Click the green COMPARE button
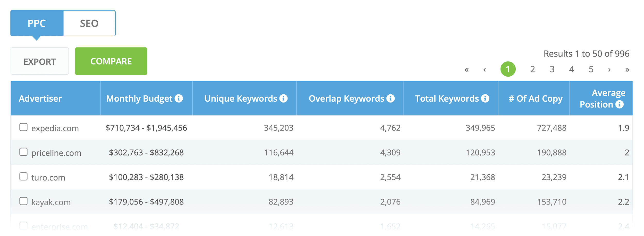644x236 pixels. (x=111, y=61)
